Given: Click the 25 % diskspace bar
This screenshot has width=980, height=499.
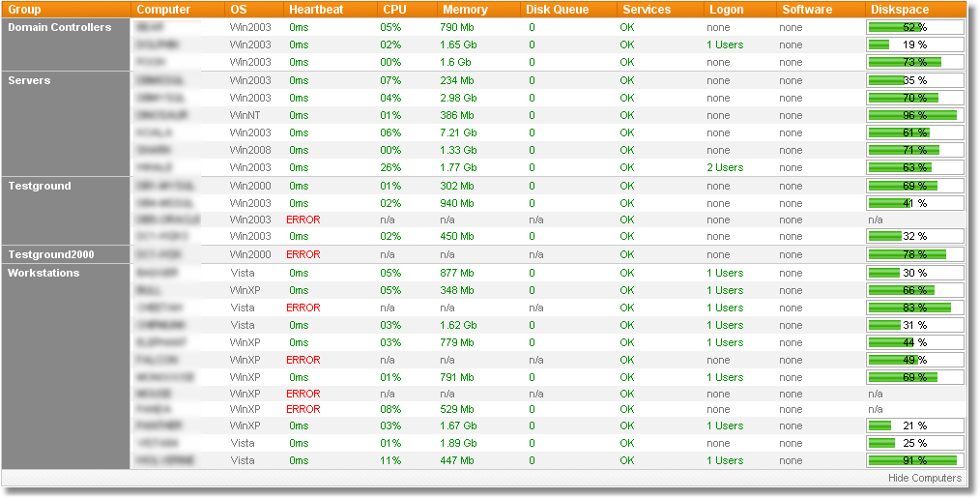Looking at the screenshot, I should [915, 443].
